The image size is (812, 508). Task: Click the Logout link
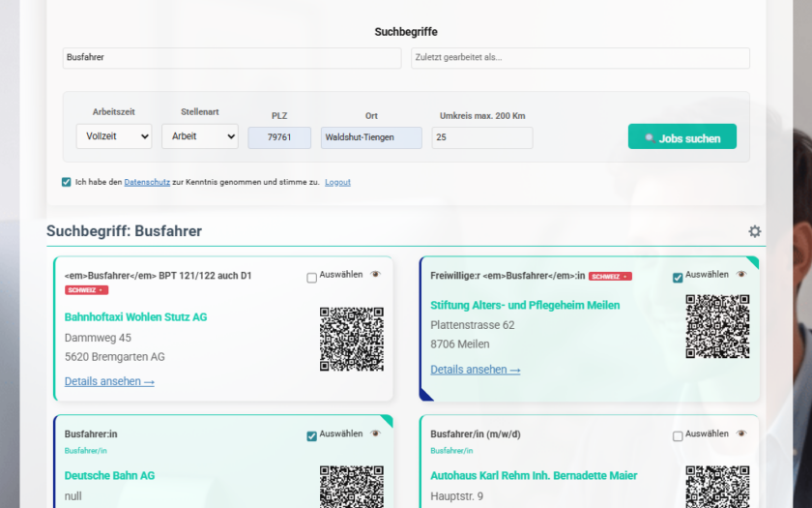(337, 182)
